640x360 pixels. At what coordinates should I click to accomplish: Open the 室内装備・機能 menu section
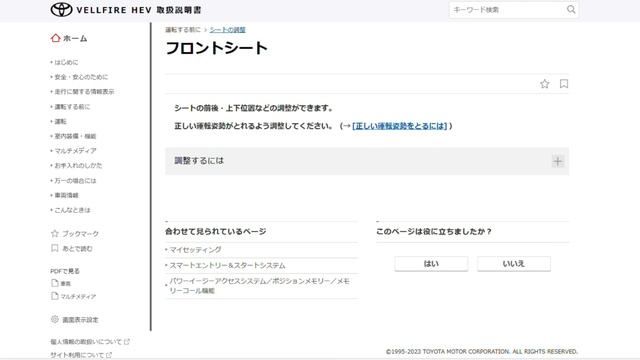(75, 136)
